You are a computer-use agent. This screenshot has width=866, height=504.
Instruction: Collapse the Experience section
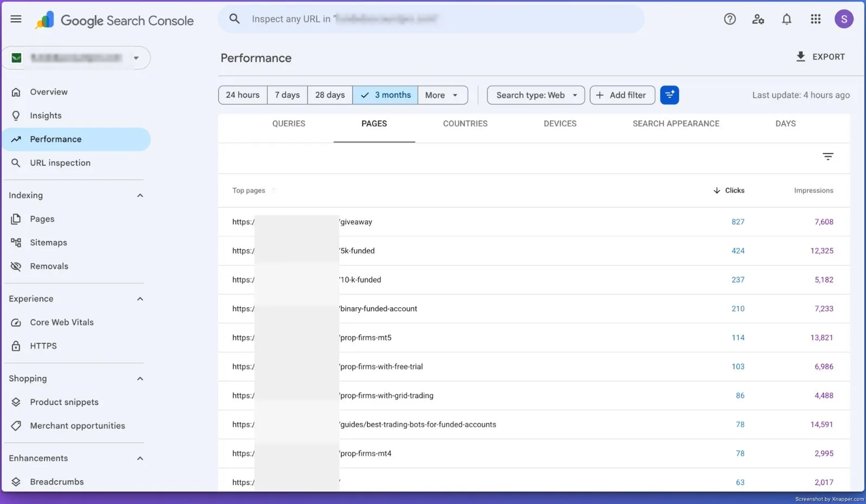coord(140,299)
